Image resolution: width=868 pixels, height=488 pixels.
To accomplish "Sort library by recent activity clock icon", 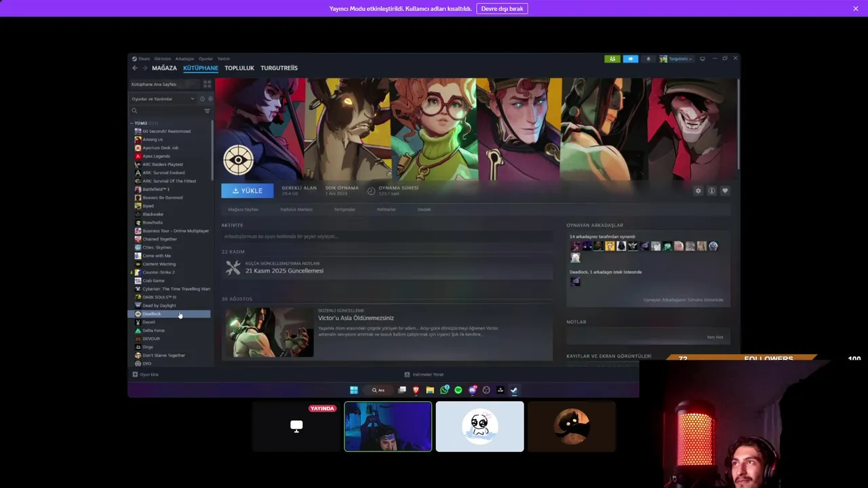I will tap(202, 99).
